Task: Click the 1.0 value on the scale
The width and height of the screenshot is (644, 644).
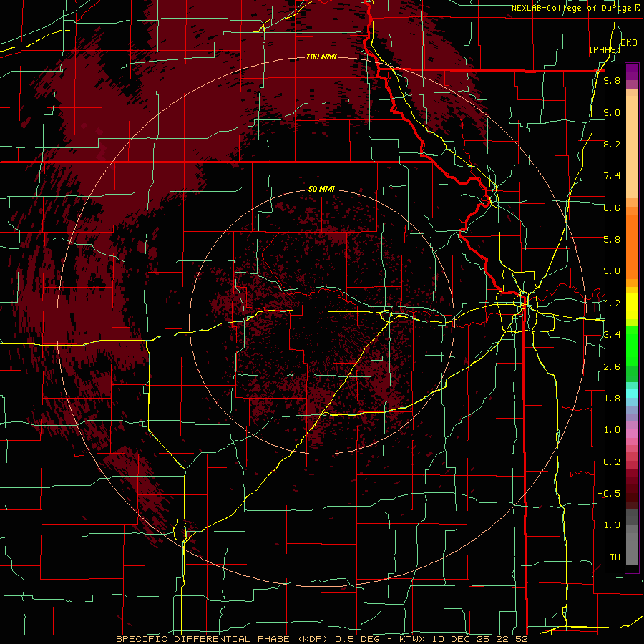Action: pos(612,430)
